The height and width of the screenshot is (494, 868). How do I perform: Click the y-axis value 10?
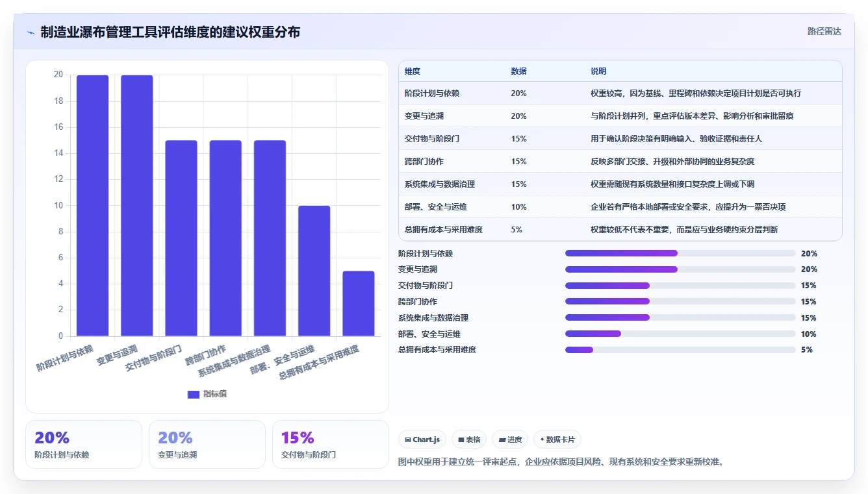pyautogui.click(x=58, y=206)
